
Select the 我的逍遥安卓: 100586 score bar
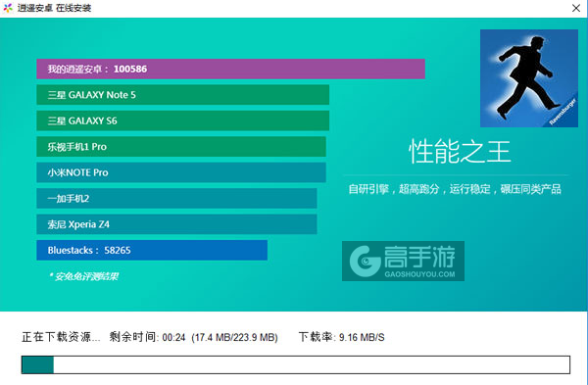pos(230,69)
